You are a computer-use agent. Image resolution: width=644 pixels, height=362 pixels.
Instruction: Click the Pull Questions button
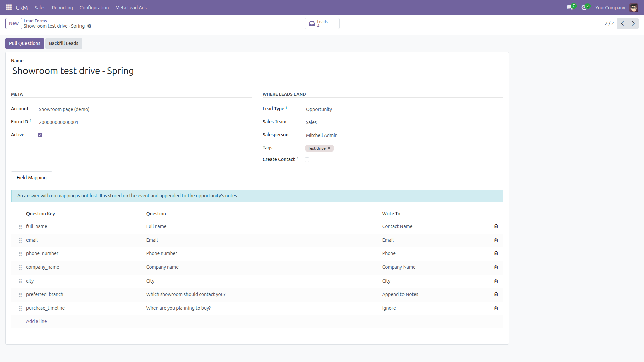pos(24,43)
